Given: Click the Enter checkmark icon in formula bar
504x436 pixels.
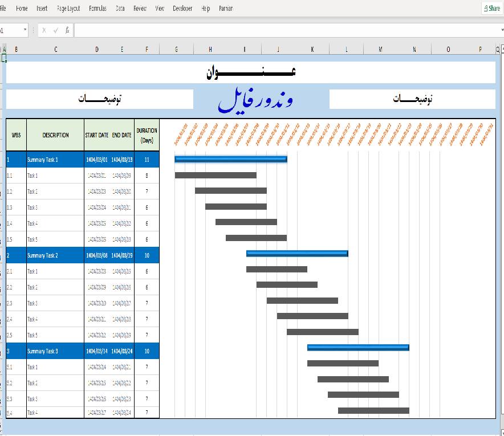Looking at the screenshot, I should [x=56, y=30].
